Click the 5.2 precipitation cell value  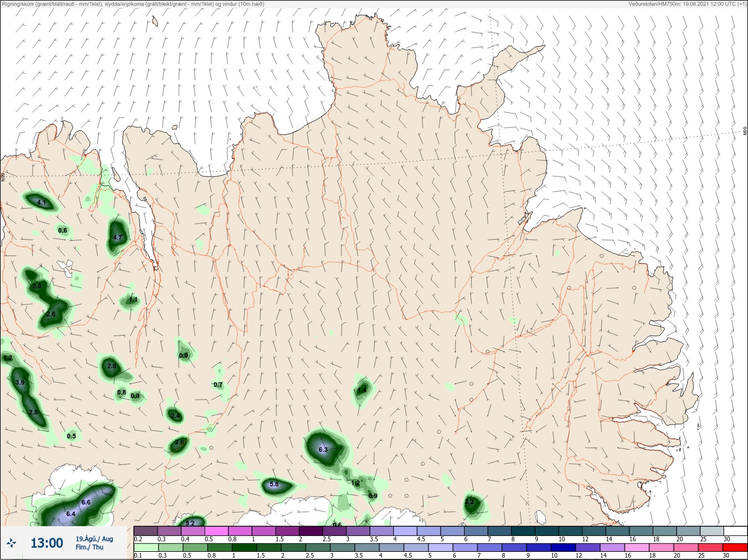coord(190,523)
